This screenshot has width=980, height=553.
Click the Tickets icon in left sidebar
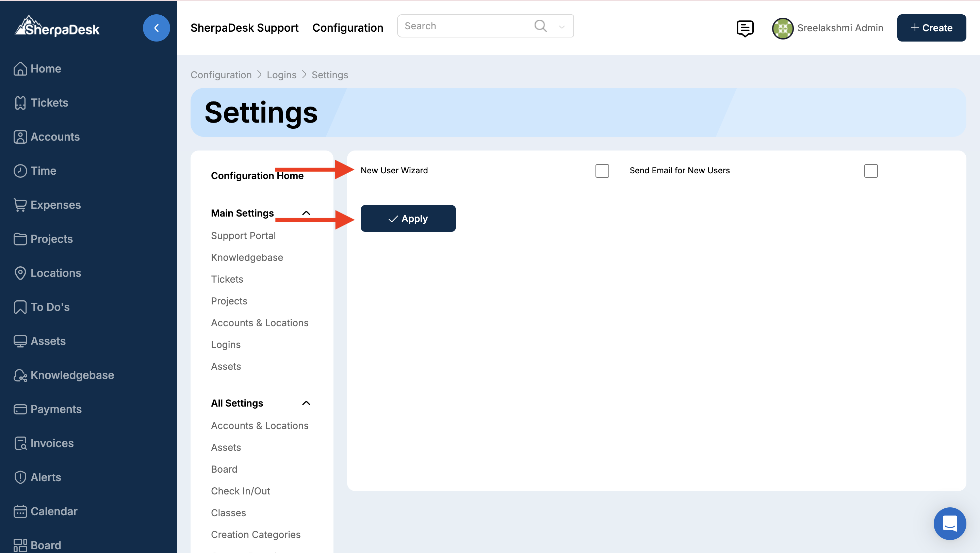tap(20, 103)
